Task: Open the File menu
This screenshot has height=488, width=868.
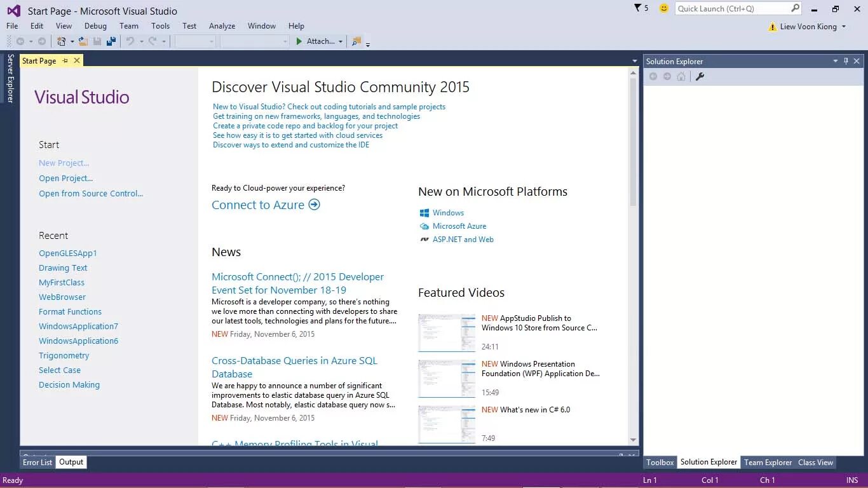Action: coord(12,26)
